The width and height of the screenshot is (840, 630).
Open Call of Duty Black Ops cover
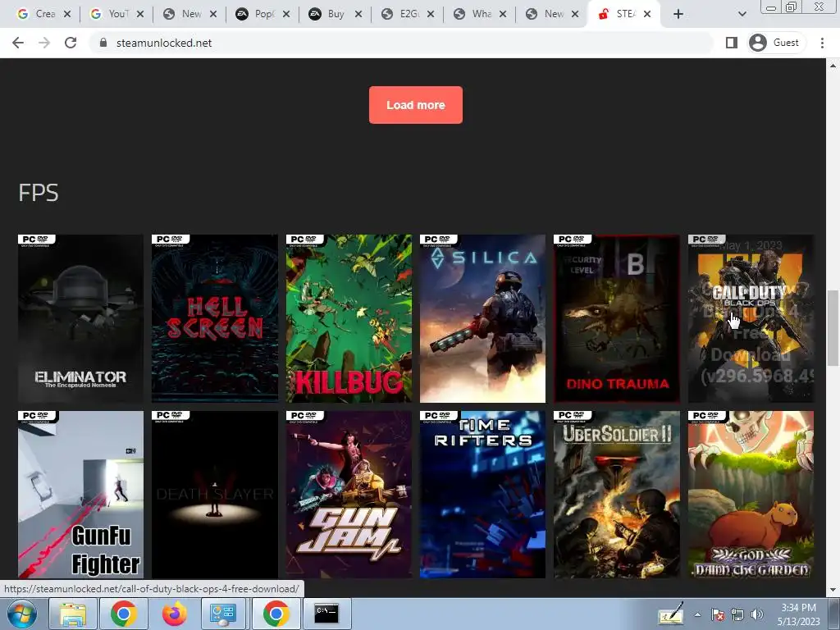pyautogui.click(x=751, y=318)
